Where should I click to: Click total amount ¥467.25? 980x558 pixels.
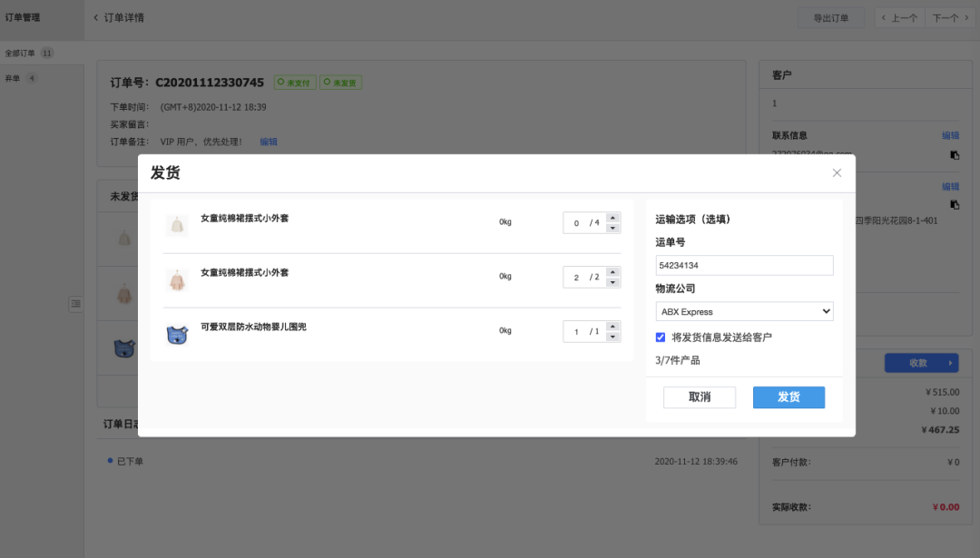point(940,430)
